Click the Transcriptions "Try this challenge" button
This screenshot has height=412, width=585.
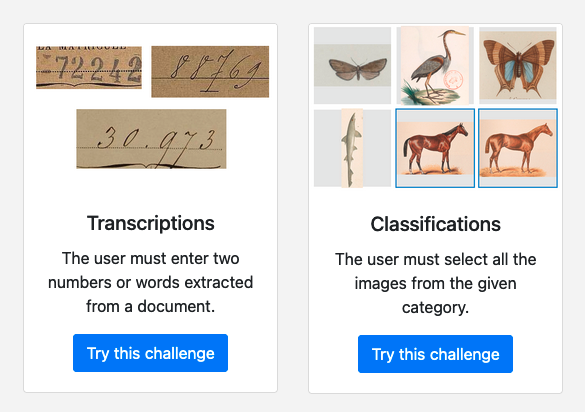click(x=150, y=353)
